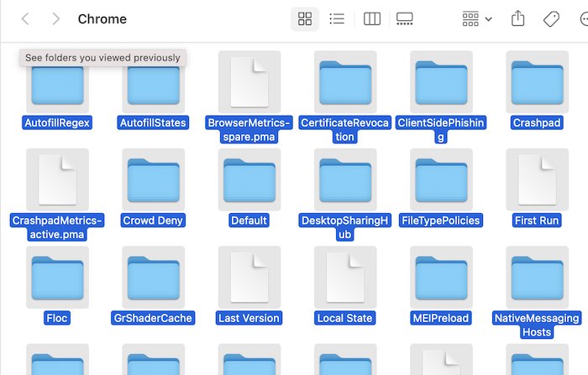Select the Crashpad folder icon
Image resolution: width=588 pixels, height=375 pixels.
pyautogui.click(x=538, y=82)
